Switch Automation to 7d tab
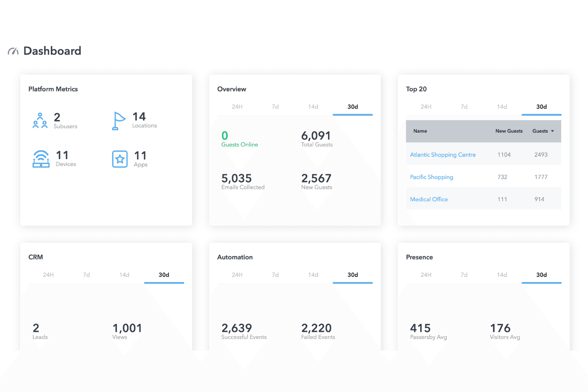The image size is (588, 392). click(275, 275)
